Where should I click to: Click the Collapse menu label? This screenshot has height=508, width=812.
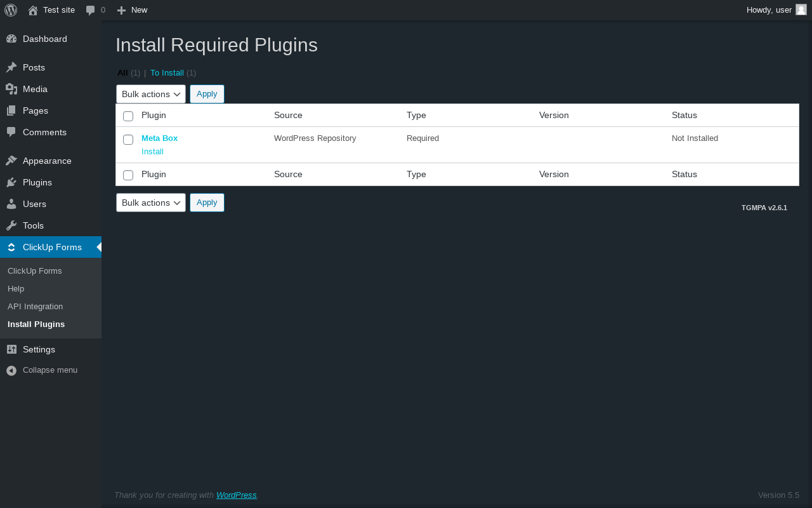tap(50, 370)
